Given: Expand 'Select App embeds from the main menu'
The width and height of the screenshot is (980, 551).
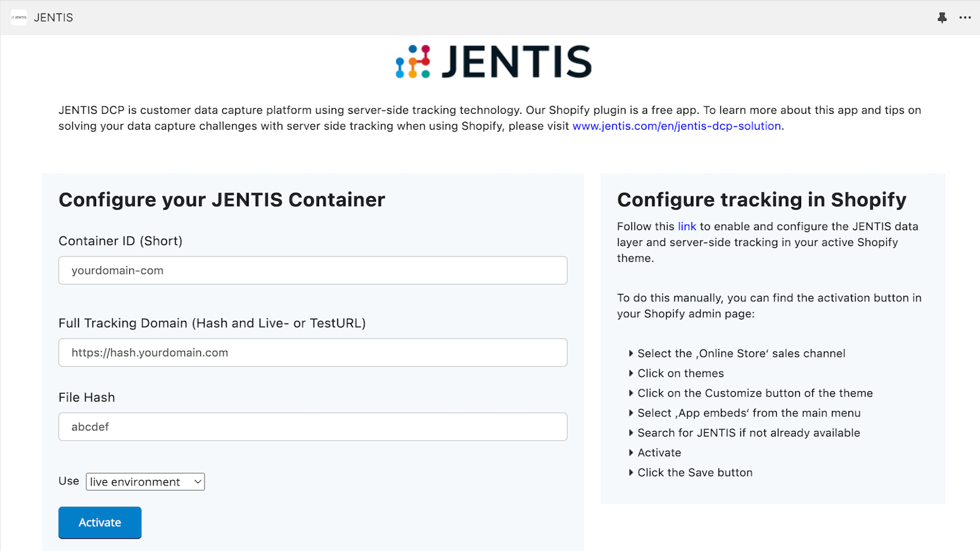Looking at the screenshot, I should (744, 413).
